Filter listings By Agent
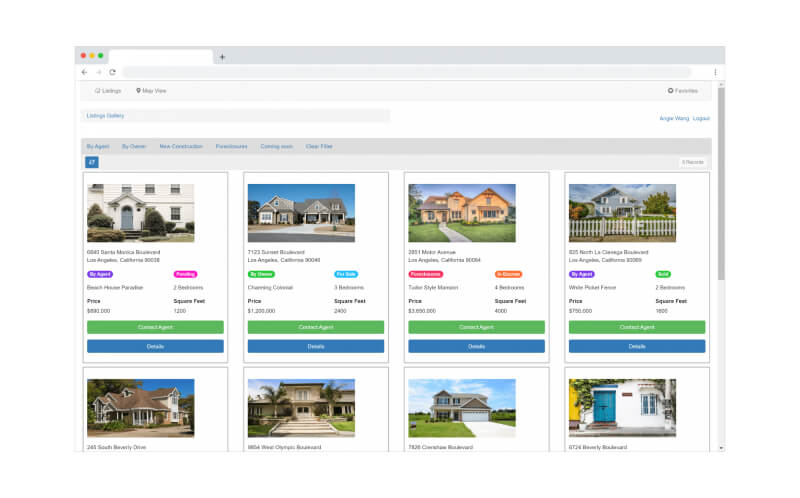The height and width of the screenshot is (498, 800). coord(98,146)
